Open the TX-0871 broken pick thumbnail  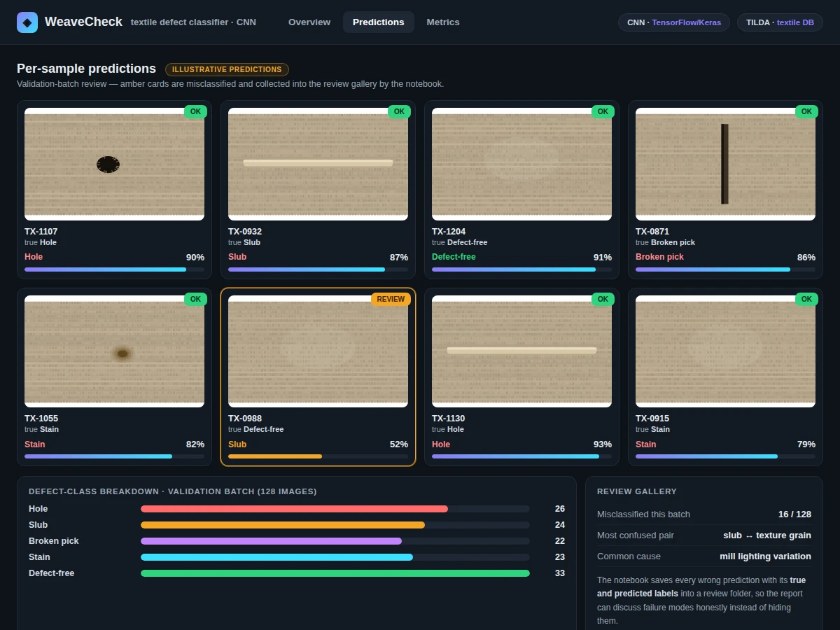pos(725,164)
